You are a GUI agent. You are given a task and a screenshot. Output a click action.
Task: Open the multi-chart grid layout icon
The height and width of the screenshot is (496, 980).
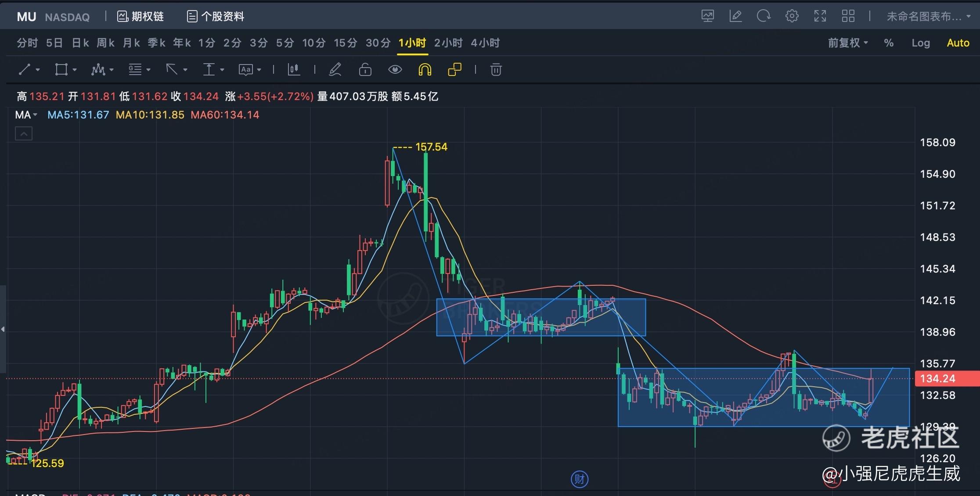(848, 16)
